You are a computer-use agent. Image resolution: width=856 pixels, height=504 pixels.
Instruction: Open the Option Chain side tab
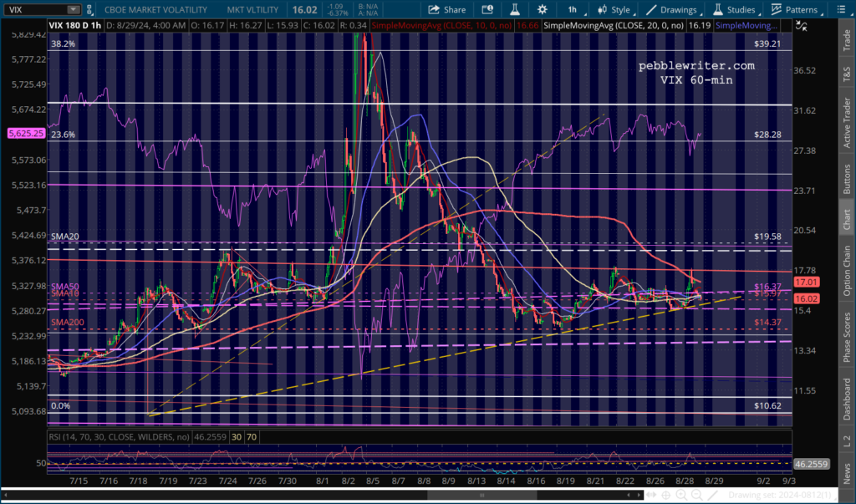pos(846,266)
